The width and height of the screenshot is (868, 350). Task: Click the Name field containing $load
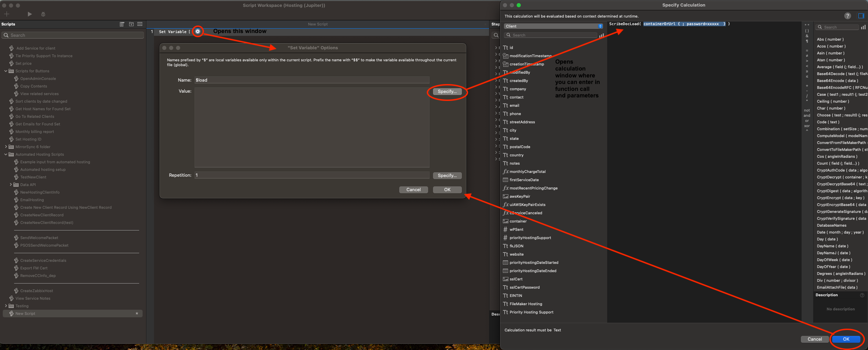pyautogui.click(x=312, y=80)
